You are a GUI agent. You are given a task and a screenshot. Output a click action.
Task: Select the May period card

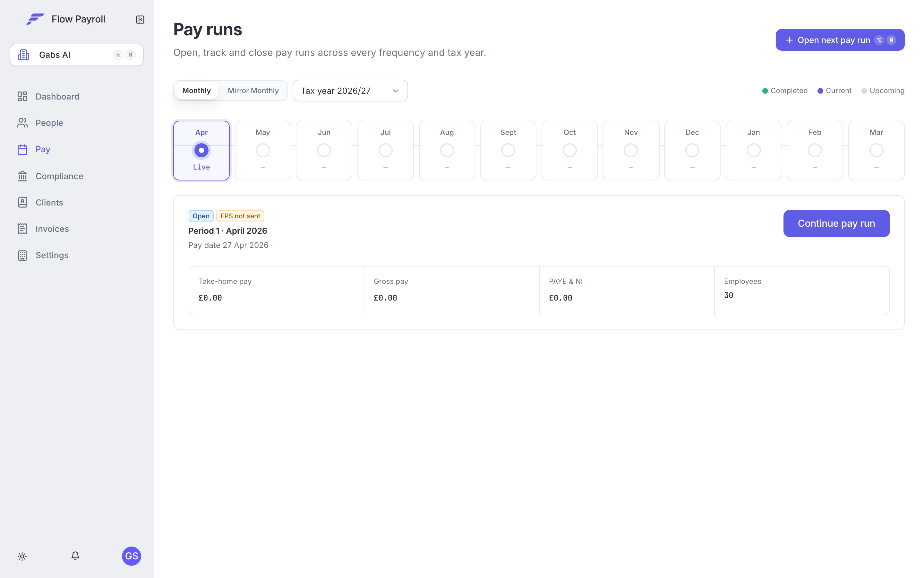click(x=263, y=151)
